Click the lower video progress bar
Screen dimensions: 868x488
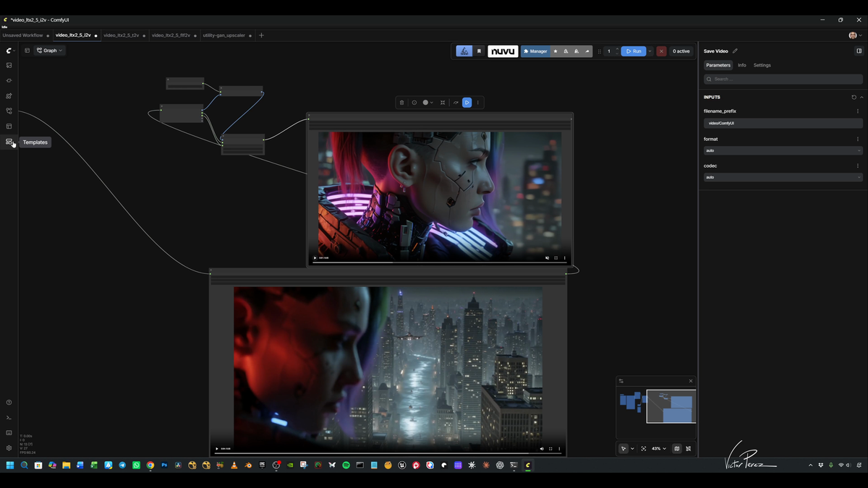click(x=388, y=454)
